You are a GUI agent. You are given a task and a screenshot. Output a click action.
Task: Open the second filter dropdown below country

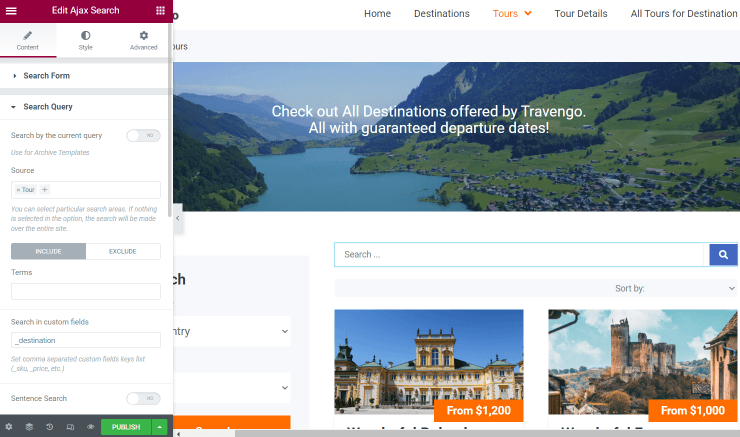tap(232, 387)
